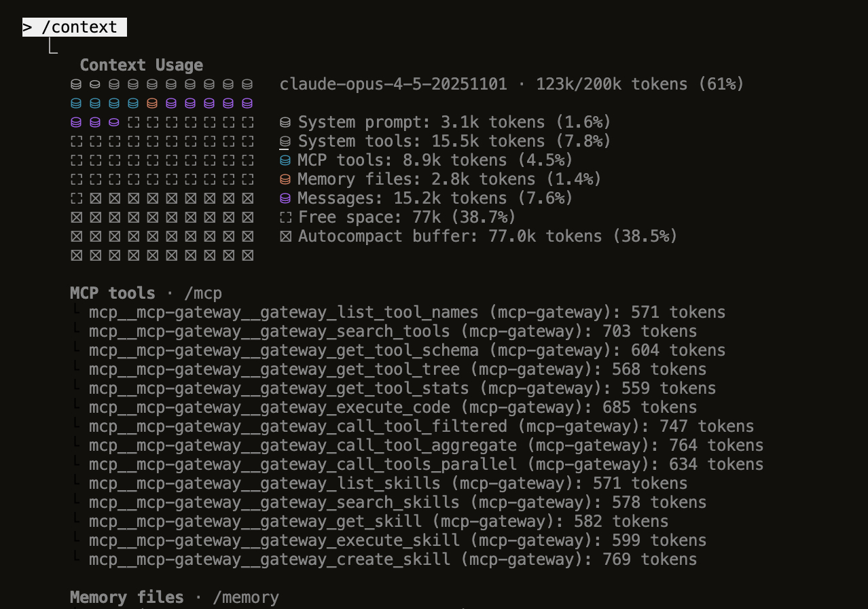Expand the MCP tools section header

pyautogui.click(x=112, y=293)
